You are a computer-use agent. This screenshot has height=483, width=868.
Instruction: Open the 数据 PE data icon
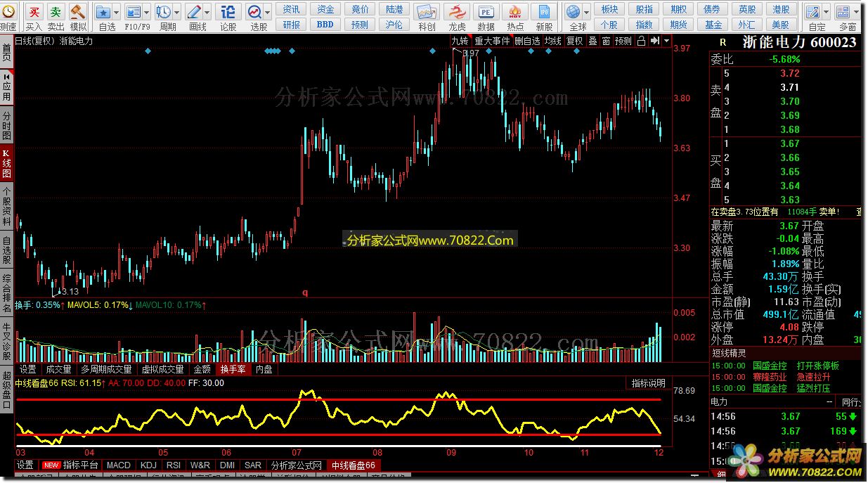[486, 12]
